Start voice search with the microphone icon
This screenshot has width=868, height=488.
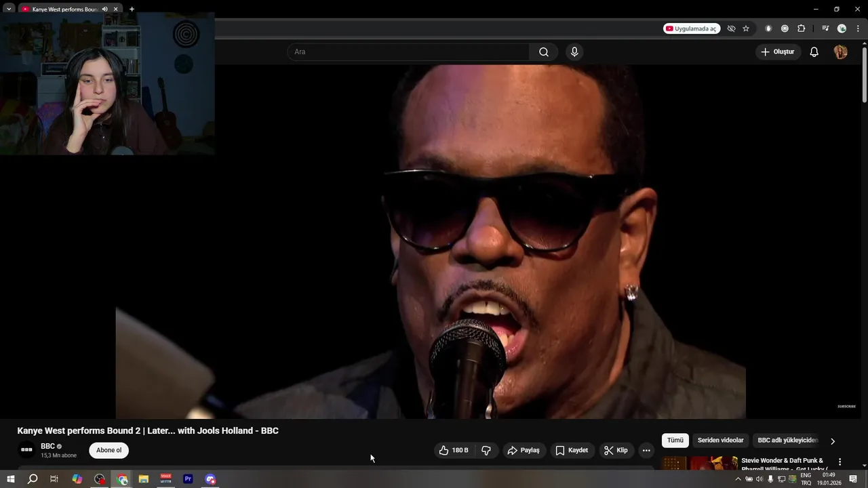coord(574,52)
